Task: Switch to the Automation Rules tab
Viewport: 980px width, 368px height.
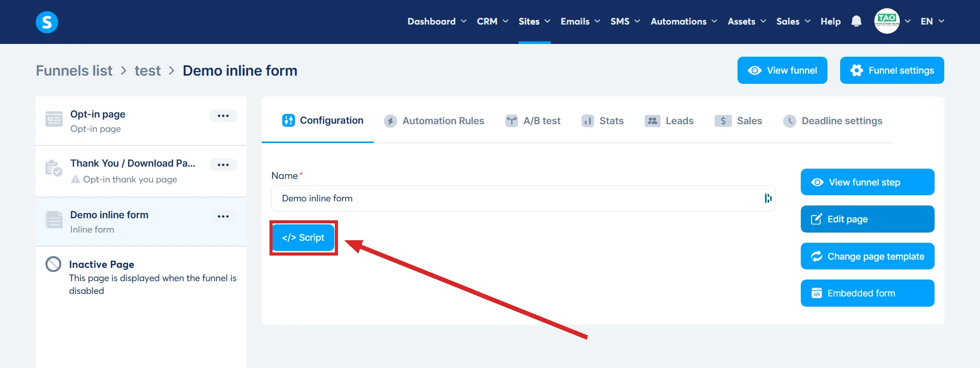Action: pyautogui.click(x=434, y=121)
